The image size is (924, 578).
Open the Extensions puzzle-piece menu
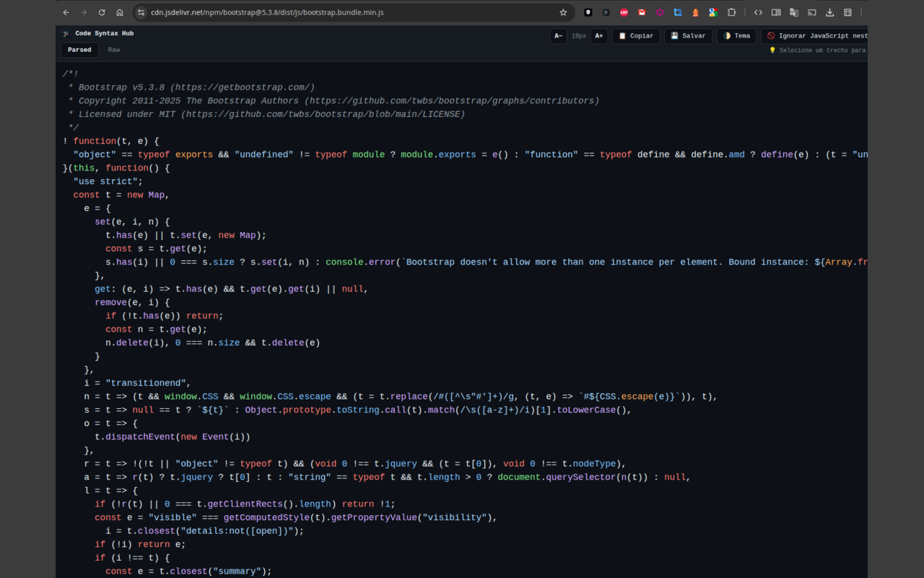[731, 12]
